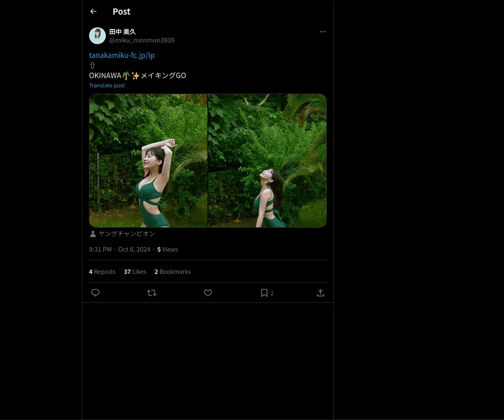Toggle the bookmark icon
Image resolution: width=504 pixels, height=420 pixels.
[264, 293]
